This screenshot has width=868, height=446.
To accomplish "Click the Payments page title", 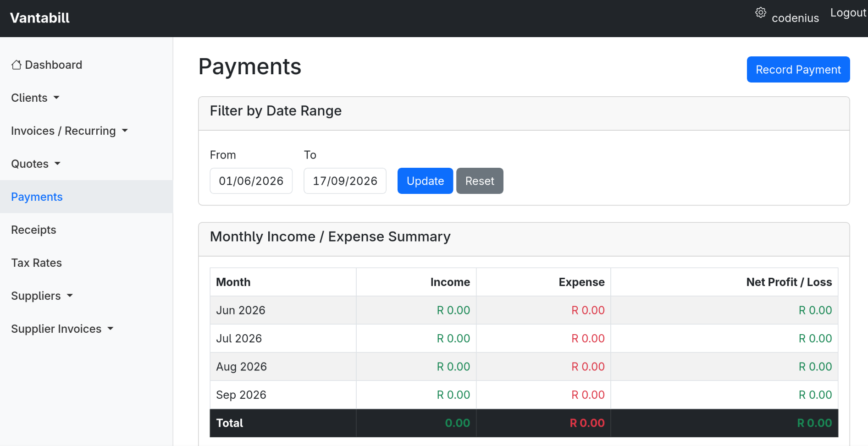I will coord(250,66).
